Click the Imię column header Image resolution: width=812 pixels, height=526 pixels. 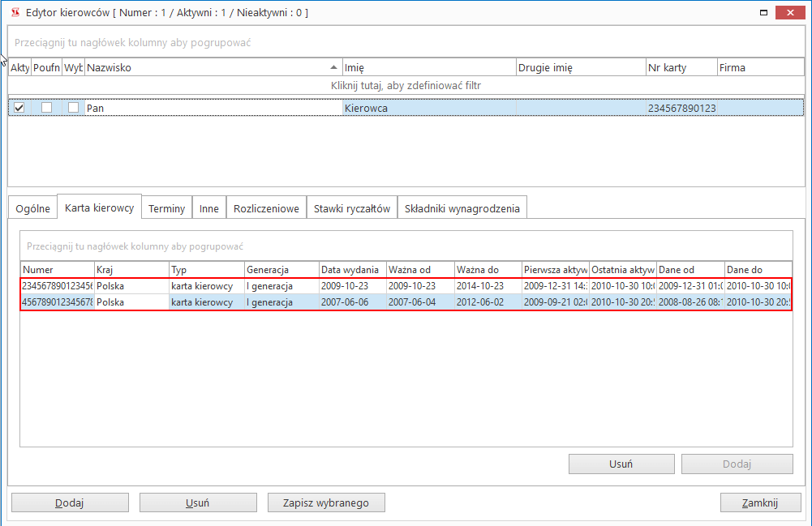click(x=428, y=67)
